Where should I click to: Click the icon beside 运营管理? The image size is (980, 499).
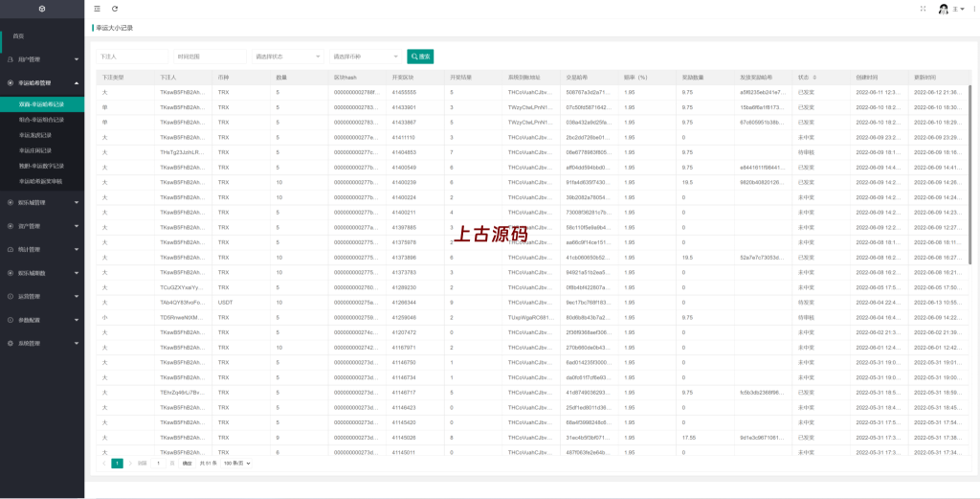pyautogui.click(x=11, y=296)
